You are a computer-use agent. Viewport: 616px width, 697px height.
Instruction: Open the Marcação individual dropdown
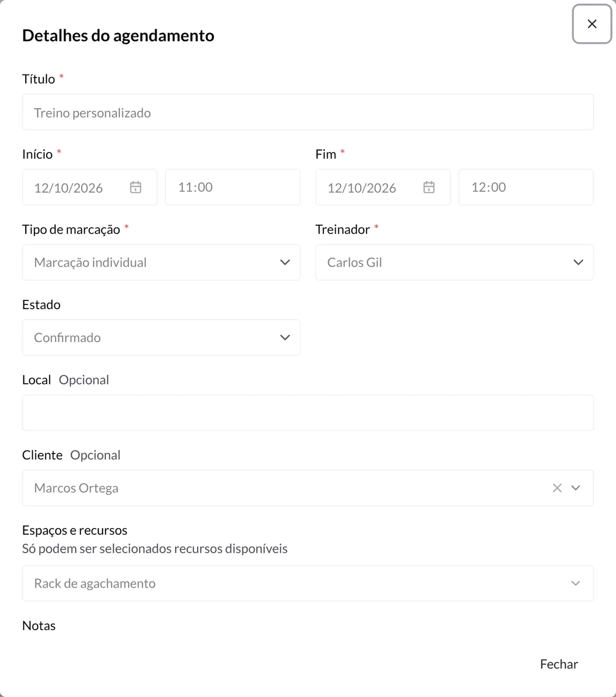click(161, 262)
